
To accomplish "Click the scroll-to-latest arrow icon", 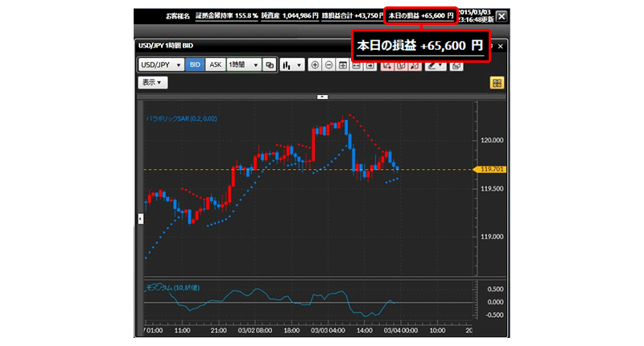I will point(370,66).
